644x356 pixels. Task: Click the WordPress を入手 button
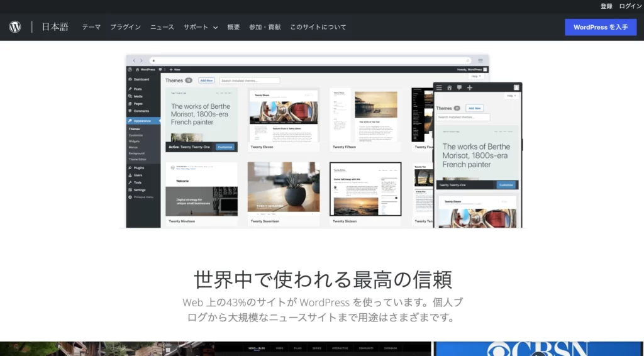601,27
